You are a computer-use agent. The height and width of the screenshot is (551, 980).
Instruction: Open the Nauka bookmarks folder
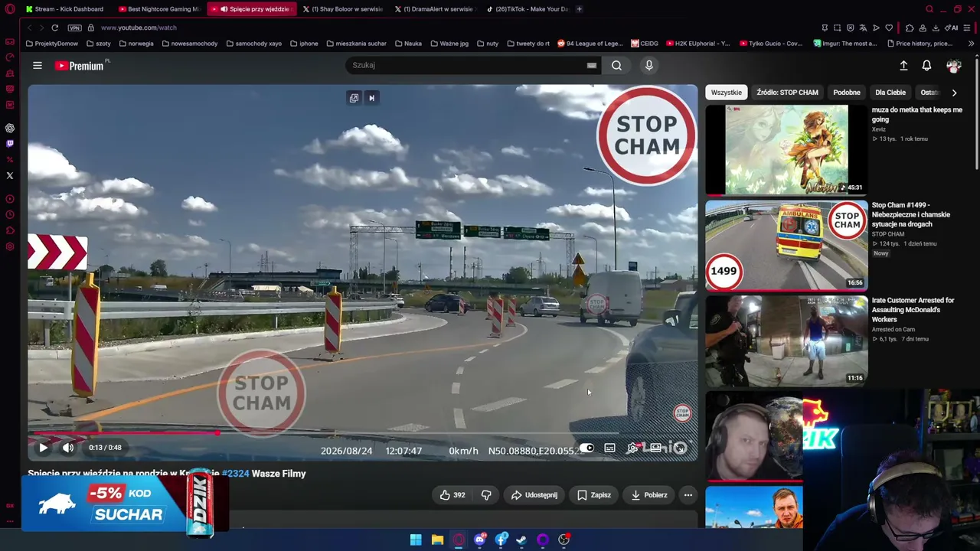[x=408, y=44]
